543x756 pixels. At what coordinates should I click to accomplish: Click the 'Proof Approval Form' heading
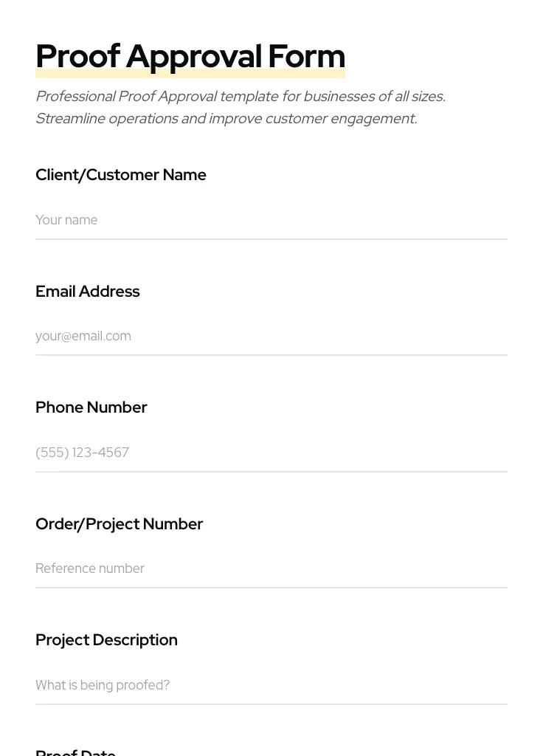pyautogui.click(x=190, y=57)
